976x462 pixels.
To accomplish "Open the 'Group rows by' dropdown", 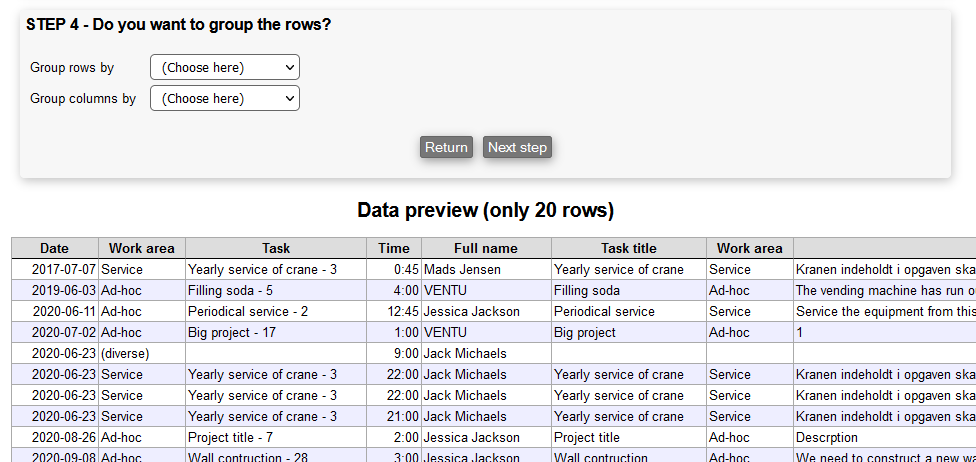I will (x=224, y=68).
